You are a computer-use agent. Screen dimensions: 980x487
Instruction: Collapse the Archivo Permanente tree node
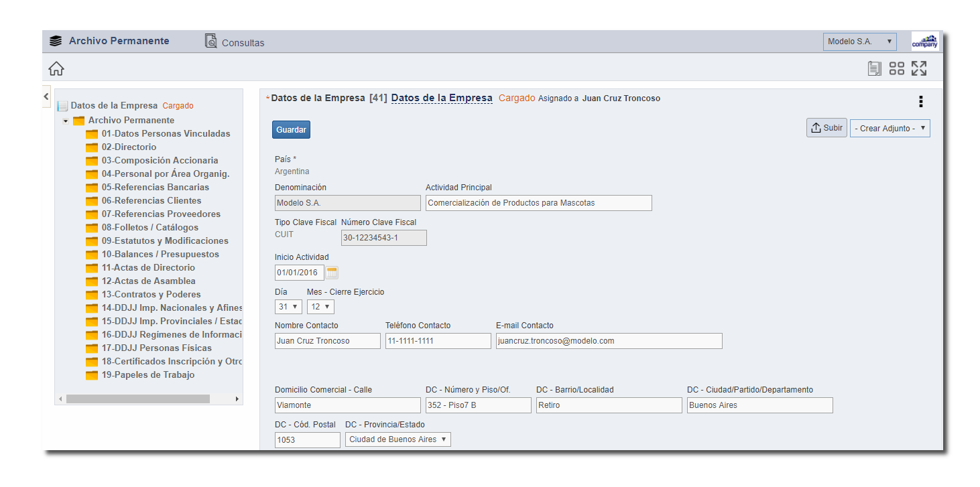(x=66, y=121)
